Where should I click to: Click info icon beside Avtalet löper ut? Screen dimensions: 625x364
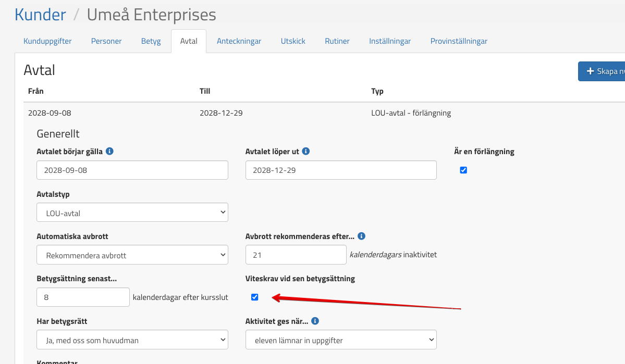306,152
